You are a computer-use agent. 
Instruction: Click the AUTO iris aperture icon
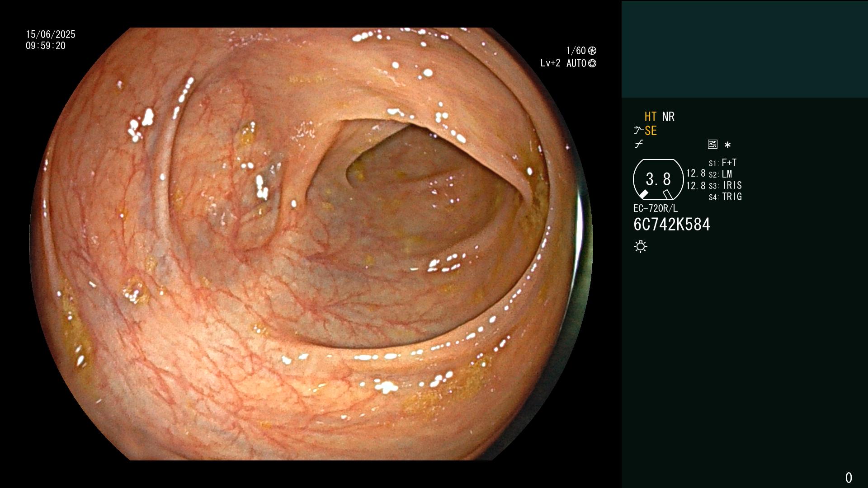tap(592, 63)
